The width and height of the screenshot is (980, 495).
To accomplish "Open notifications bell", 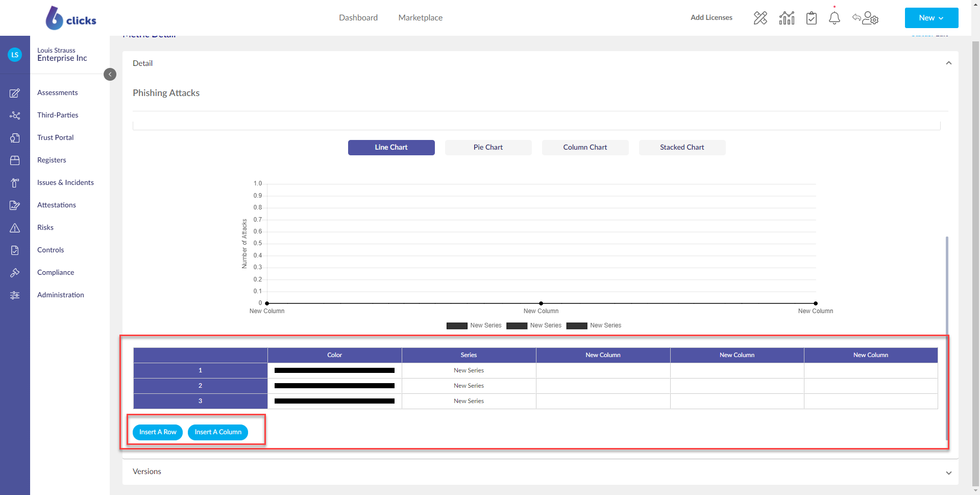I will click(x=835, y=18).
